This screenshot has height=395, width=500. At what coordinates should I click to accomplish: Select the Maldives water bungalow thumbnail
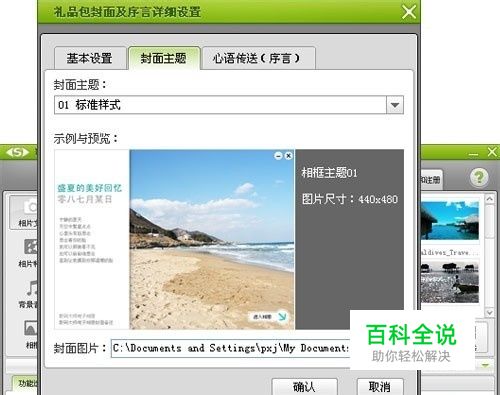[450, 220]
